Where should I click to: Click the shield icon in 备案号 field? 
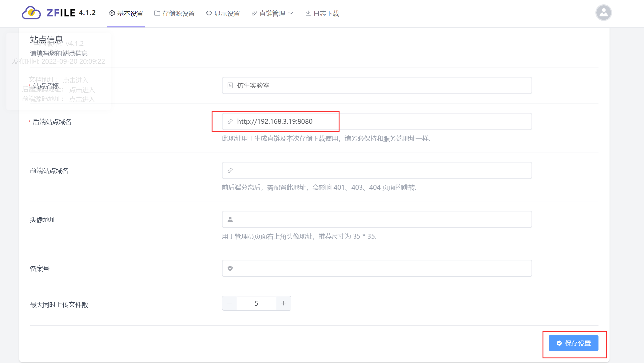point(230,268)
